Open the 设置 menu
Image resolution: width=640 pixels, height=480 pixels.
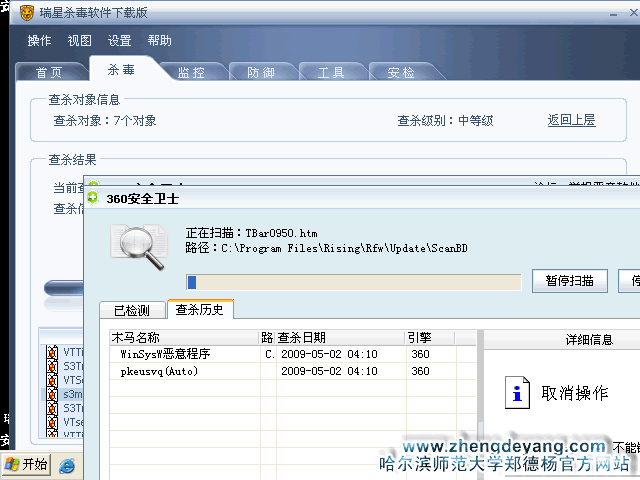(x=120, y=40)
